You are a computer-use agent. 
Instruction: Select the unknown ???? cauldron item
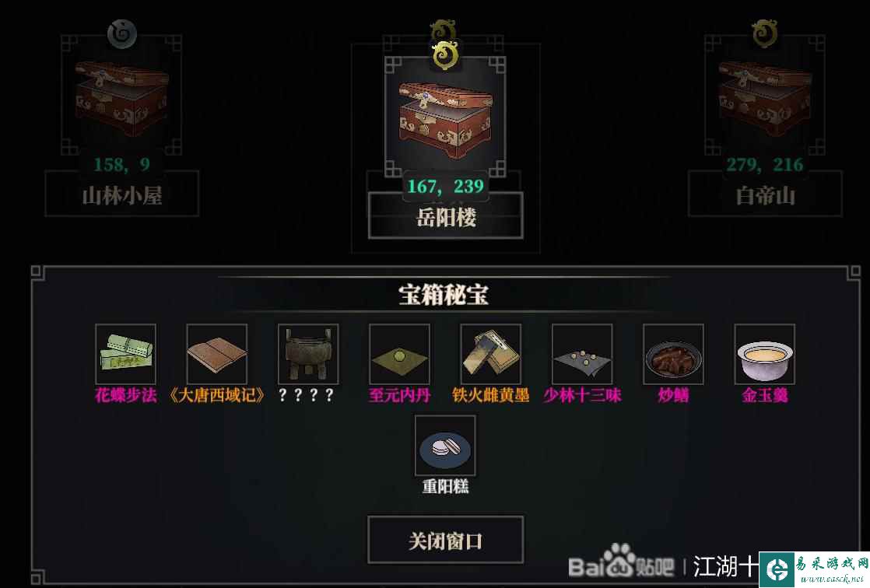[308, 355]
